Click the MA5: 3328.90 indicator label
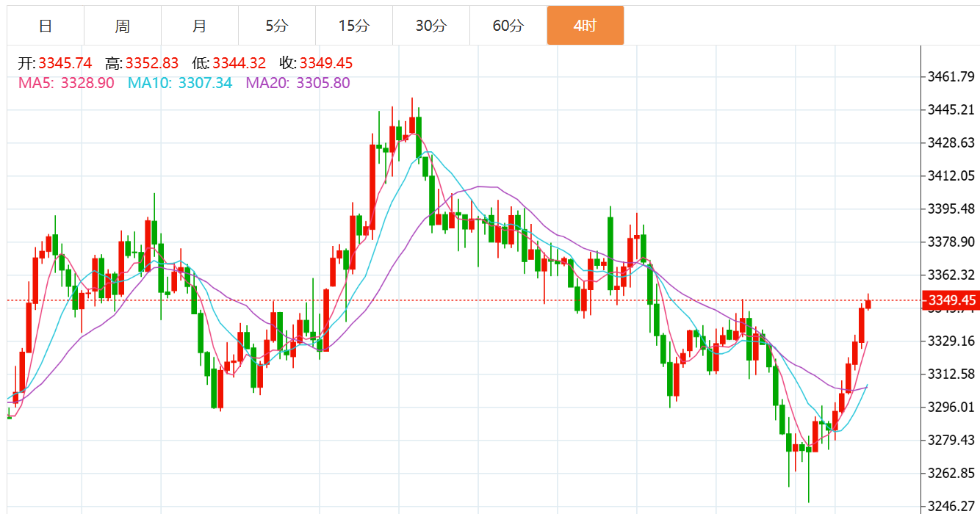Screen dimensions: 980x514 coord(66,83)
